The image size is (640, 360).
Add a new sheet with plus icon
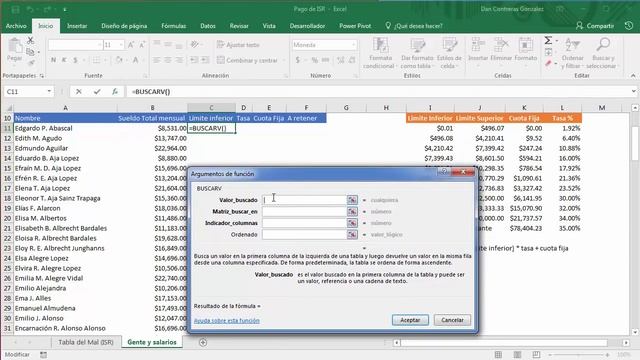coord(203,342)
